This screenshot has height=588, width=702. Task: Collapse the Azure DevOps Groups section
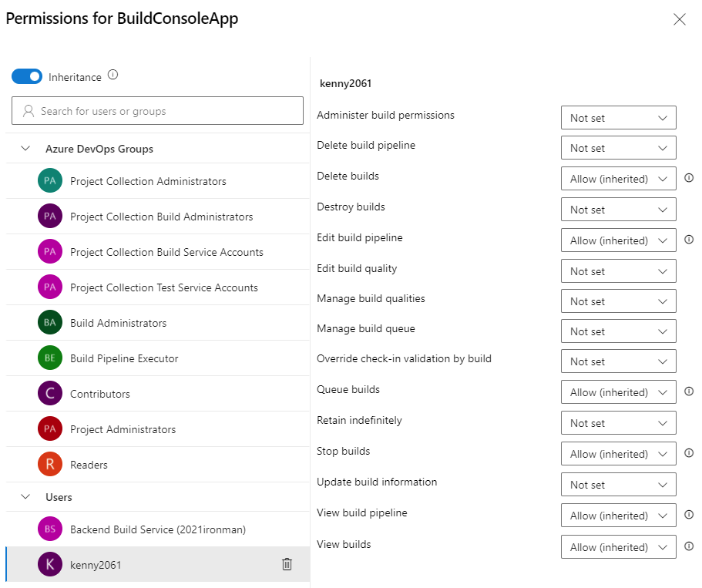(25, 149)
